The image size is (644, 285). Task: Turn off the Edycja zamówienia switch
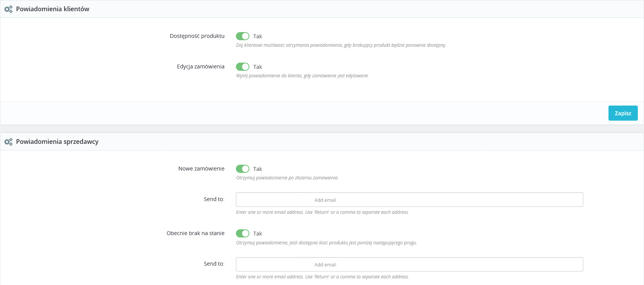coord(242,67)
